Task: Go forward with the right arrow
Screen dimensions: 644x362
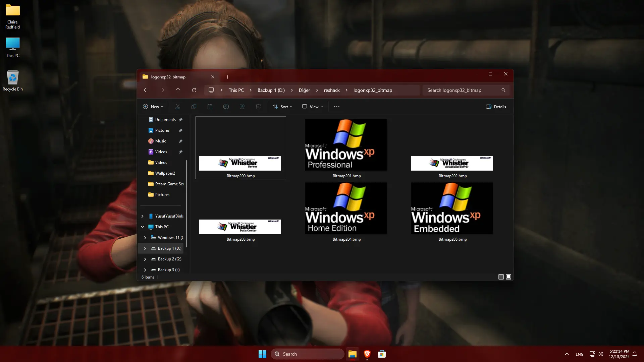Action: 162,90
